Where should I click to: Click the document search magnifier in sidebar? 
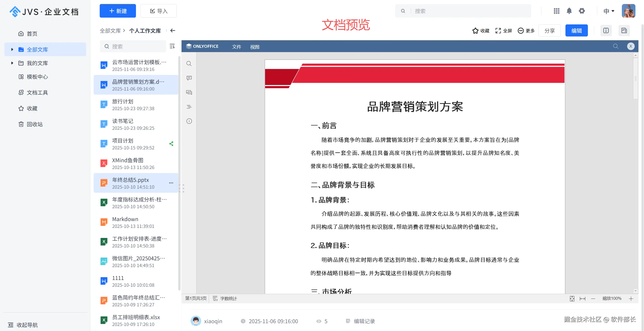(x=189, y=64)
